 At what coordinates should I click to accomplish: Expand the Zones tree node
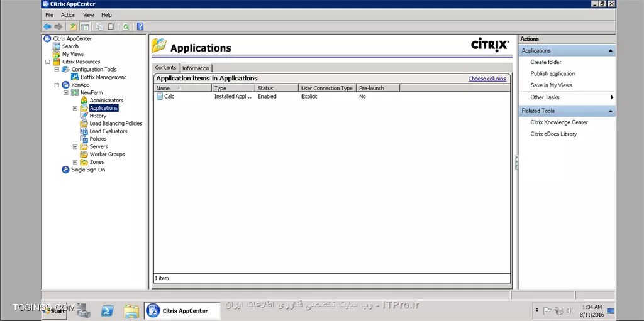point(75,162)
